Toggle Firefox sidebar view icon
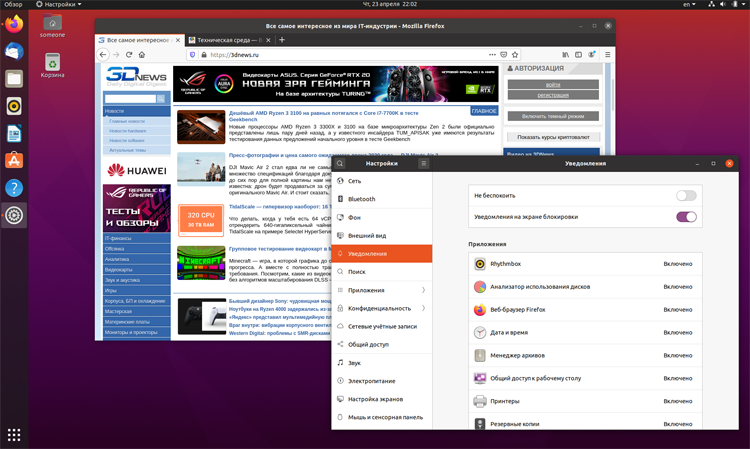This screenshot has height=449, width=750. pos(578,55)
